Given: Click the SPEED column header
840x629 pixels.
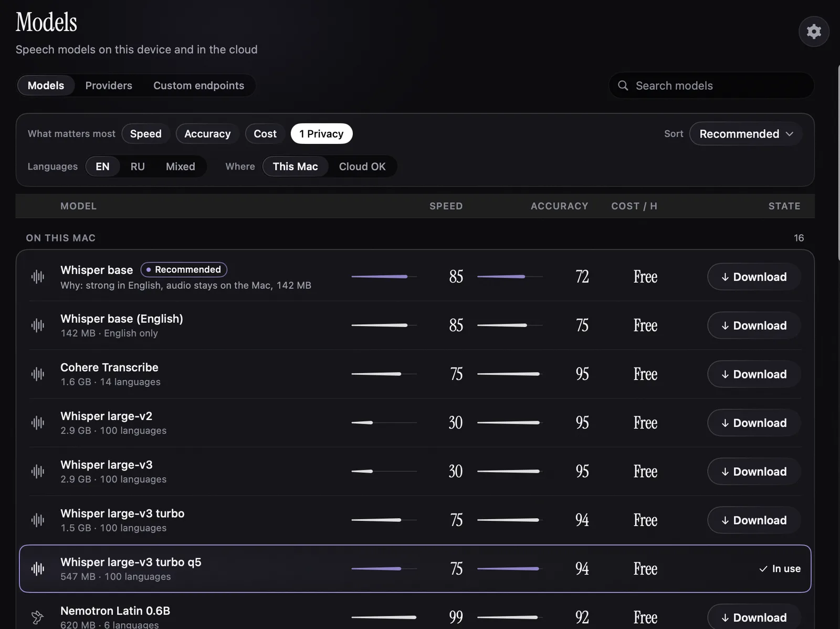Looking at the screenshot, I should coord(446,206).
